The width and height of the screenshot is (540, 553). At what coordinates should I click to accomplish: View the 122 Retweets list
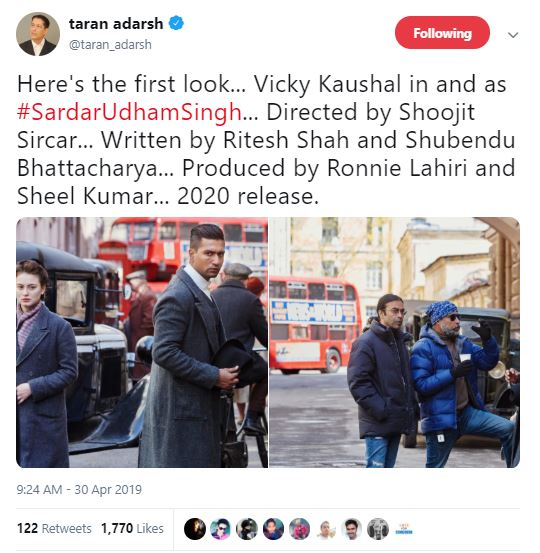(54, 529)
